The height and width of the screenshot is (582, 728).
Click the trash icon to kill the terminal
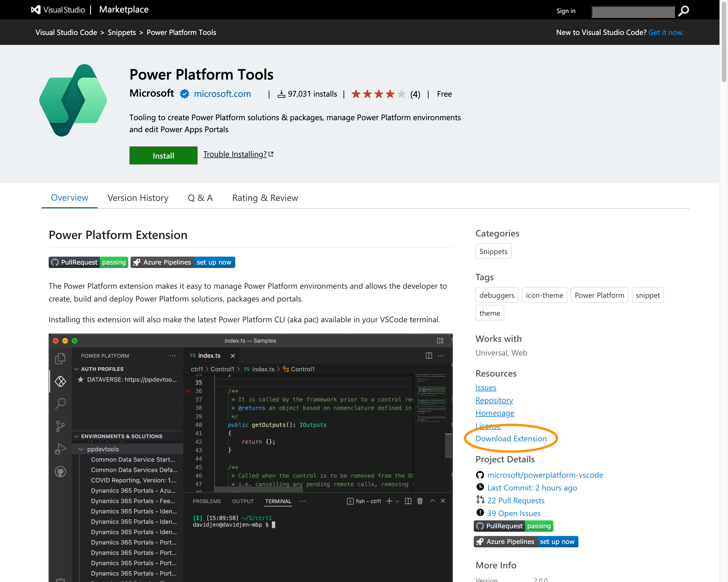pyautogui.click(x=420, y=501)
